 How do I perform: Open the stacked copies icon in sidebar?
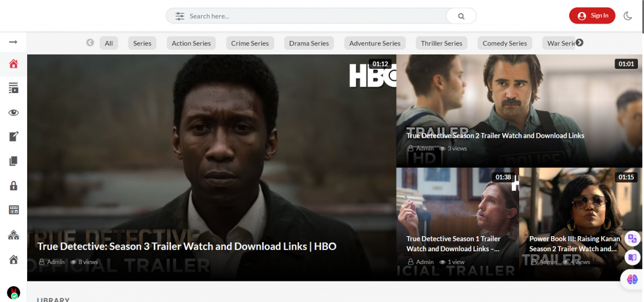[x=13, y=161]
